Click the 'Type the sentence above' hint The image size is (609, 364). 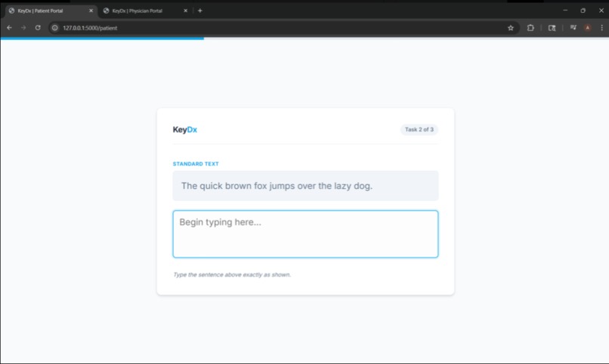tap(232, 275)
